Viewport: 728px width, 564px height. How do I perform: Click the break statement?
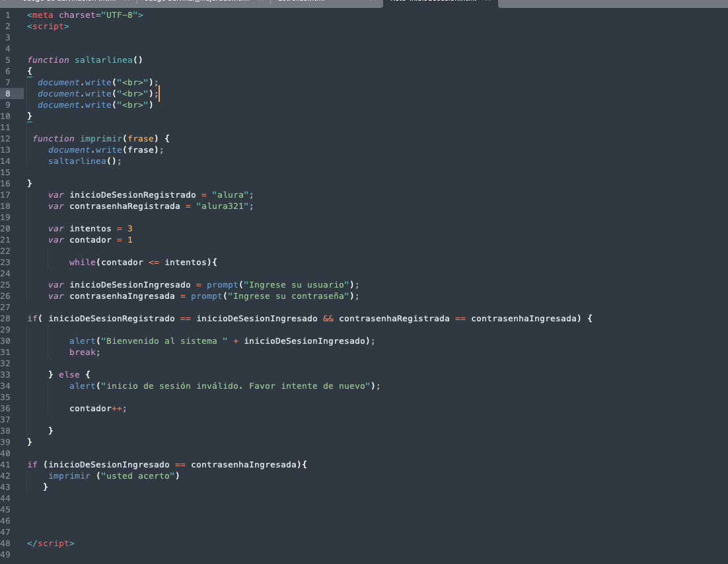point(85,352)
